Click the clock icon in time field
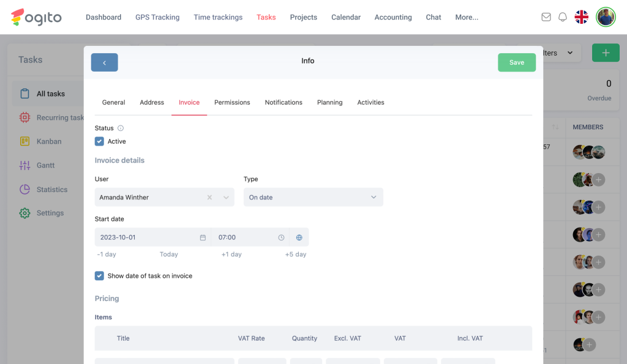Screen dimensions: 627x364 tap(281, 237)
